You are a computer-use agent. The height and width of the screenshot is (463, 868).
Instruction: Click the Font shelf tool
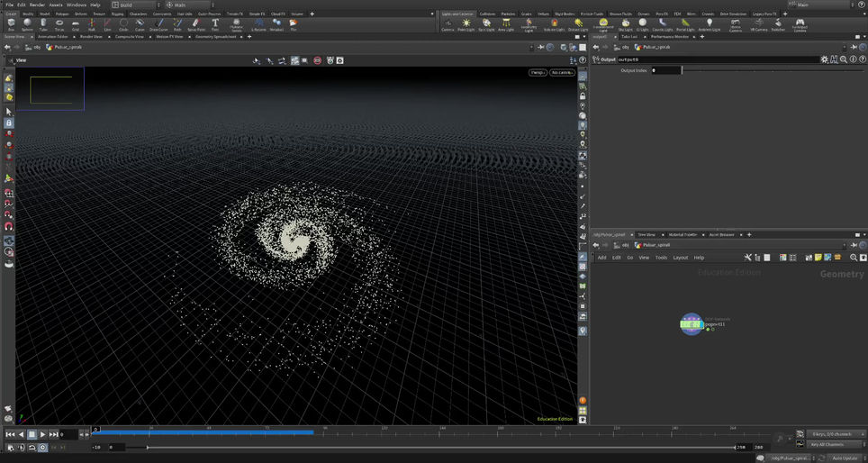coord(214,23)
